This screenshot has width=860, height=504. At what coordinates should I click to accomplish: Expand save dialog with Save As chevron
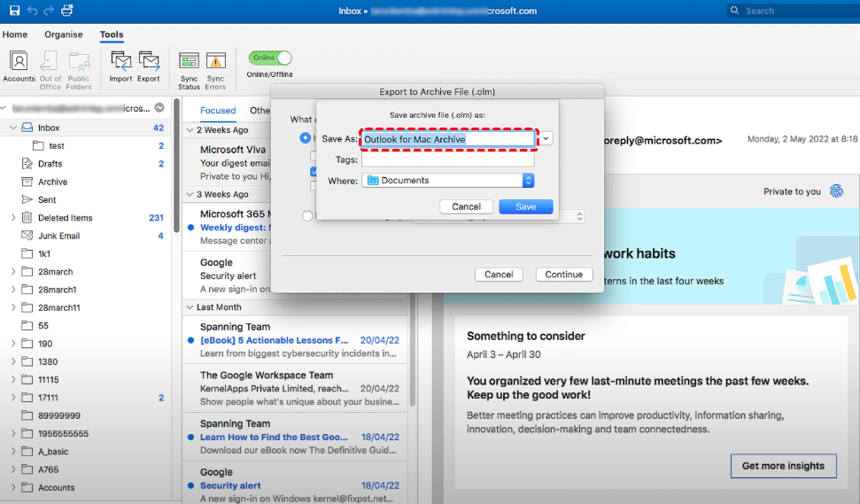(x=546, y=139)
